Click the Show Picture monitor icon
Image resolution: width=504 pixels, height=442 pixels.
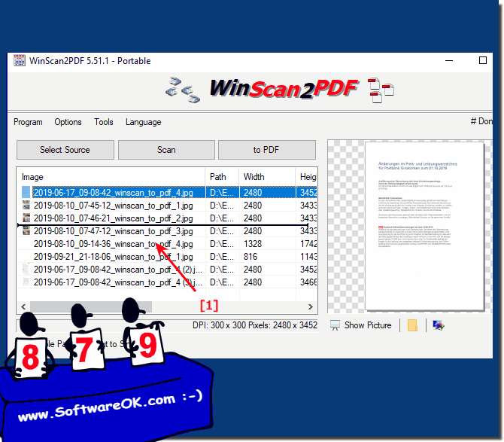pyautogui.click(x=335, y=325)
